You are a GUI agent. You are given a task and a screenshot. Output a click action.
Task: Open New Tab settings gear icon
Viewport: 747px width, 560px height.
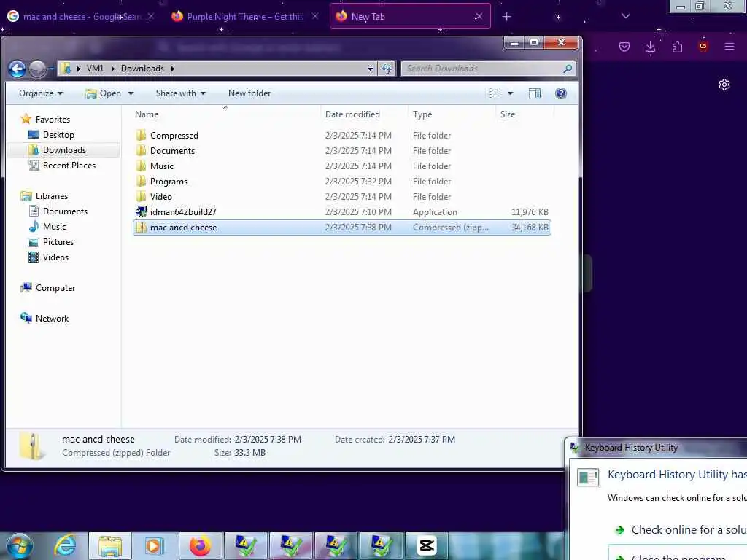[x=724, y=85]
